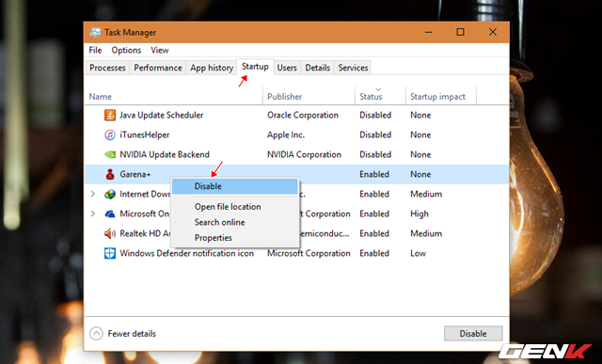Image resolution: width=602 pixels, height=364 pixels.
Task: Click the Apple Inc. publisher cell
Action: 286,135
